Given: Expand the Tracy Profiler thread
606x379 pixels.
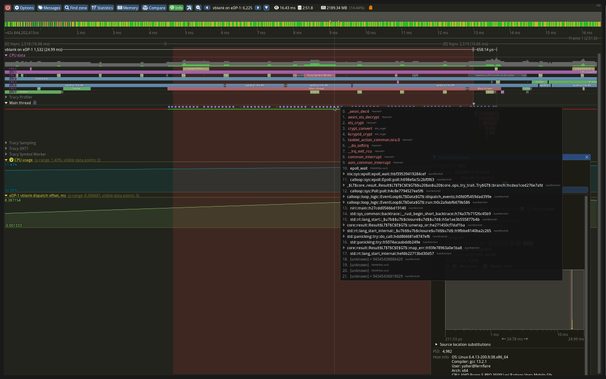Looking at the screenshot, I should 6,97.
